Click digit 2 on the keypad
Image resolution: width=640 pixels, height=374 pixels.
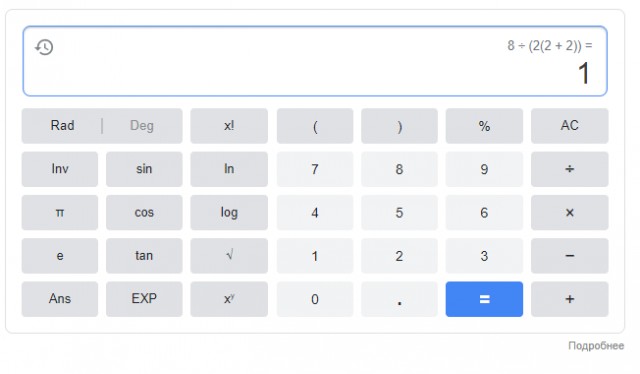pyautogui.click(x=399, y=256)
